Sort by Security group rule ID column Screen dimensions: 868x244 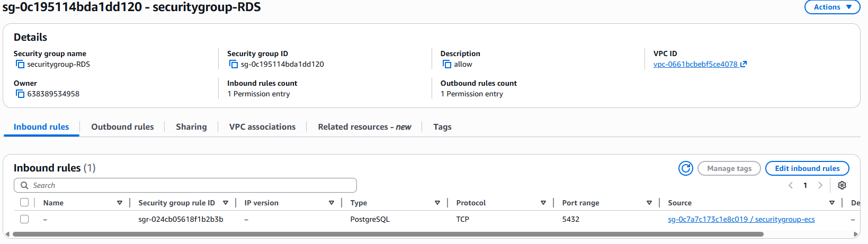(x=226, y=203)
